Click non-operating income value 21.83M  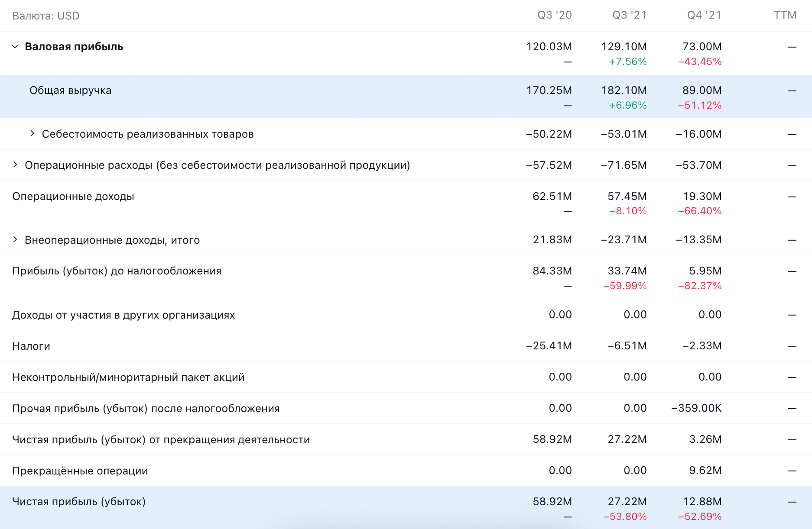pyautogui.click(x=552, y=240)
